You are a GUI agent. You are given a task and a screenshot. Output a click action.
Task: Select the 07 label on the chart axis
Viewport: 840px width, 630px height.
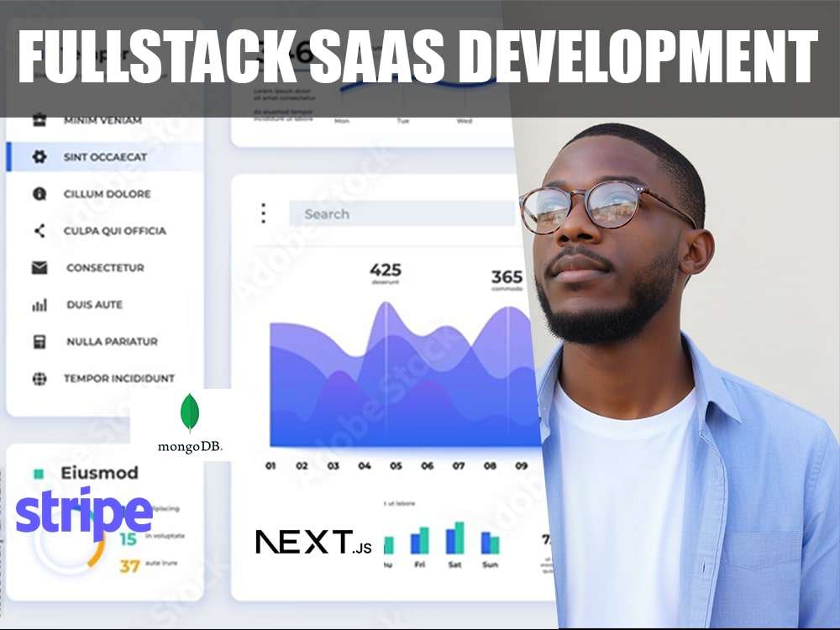click(x=459, y=466)
